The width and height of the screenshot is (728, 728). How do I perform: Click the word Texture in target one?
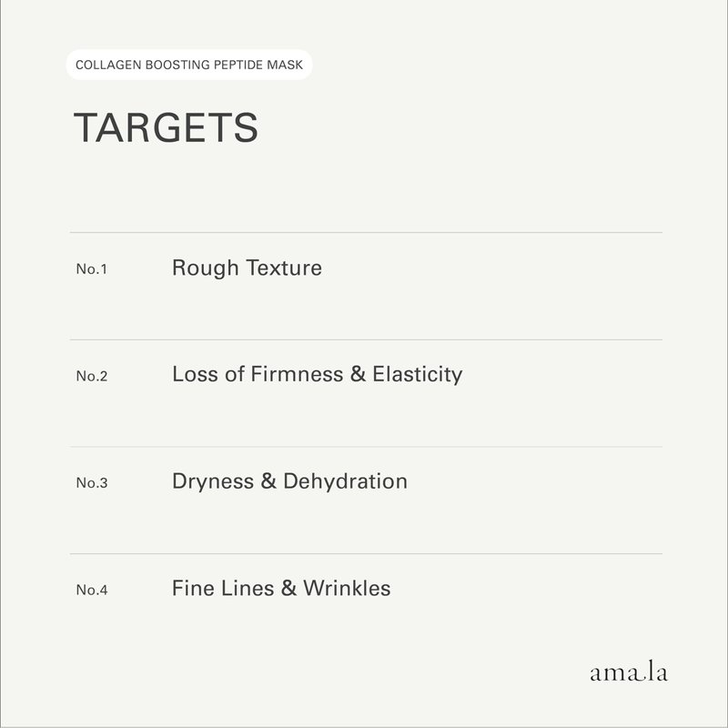[284, 268]
